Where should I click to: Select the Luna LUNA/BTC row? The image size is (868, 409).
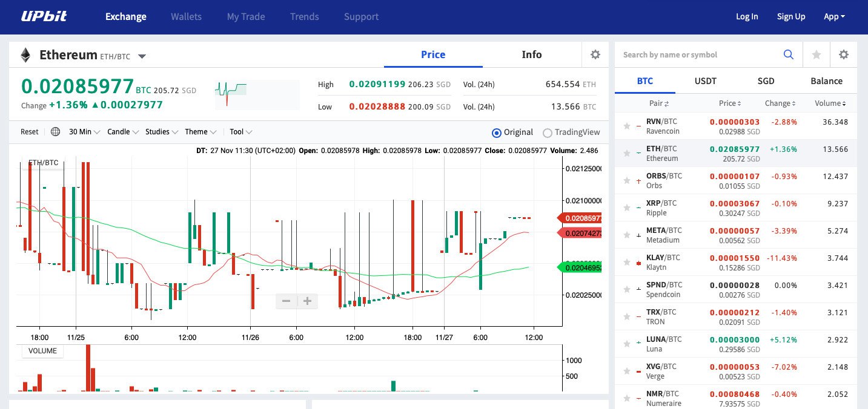(x=736, y=344)
